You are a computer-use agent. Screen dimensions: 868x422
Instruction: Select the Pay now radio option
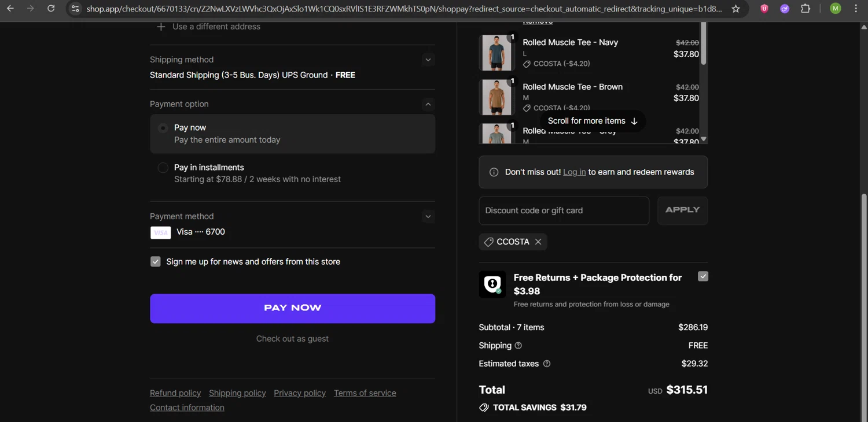click(x=163, y=128)
